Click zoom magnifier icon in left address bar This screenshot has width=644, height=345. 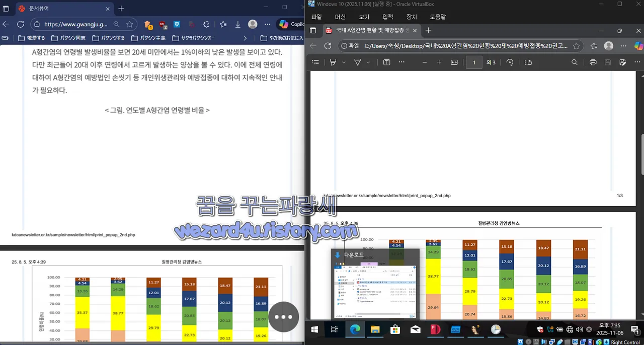point(117,24)
